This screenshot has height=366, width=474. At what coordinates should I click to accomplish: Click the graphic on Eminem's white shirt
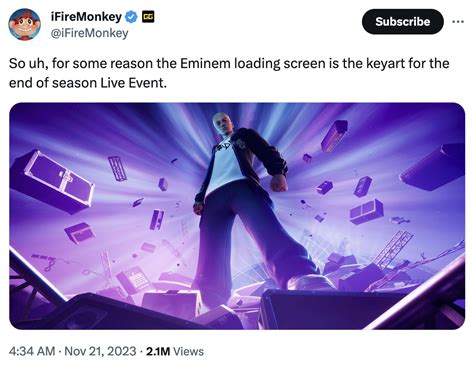[x=227, y=147]
